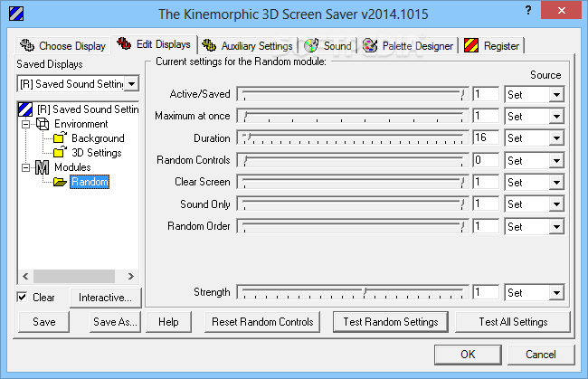Open the Auxiliary Settings tab
The width and height of the screenshot is (588, 379).
click(248, 46)
